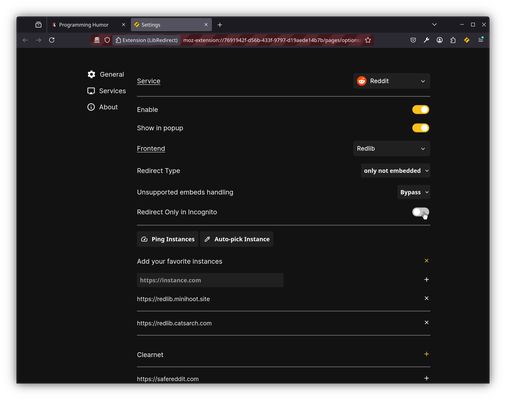
Task: Open the Services settings section
Action: [106, 91]
